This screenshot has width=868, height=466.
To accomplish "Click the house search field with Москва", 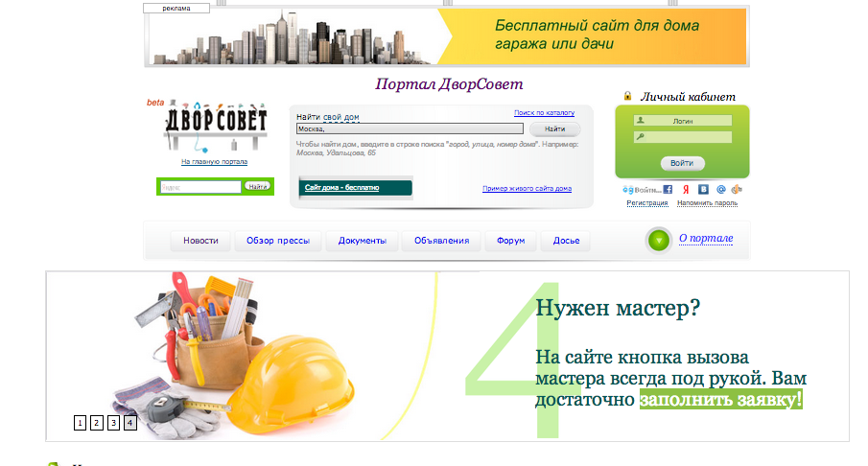I will coord(409,128).
